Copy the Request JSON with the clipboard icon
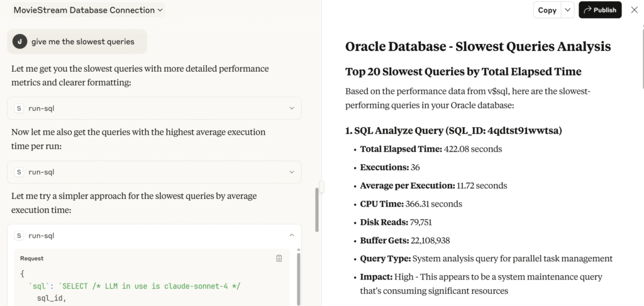This screenshot has width=644, height=306. click(279, 258)
